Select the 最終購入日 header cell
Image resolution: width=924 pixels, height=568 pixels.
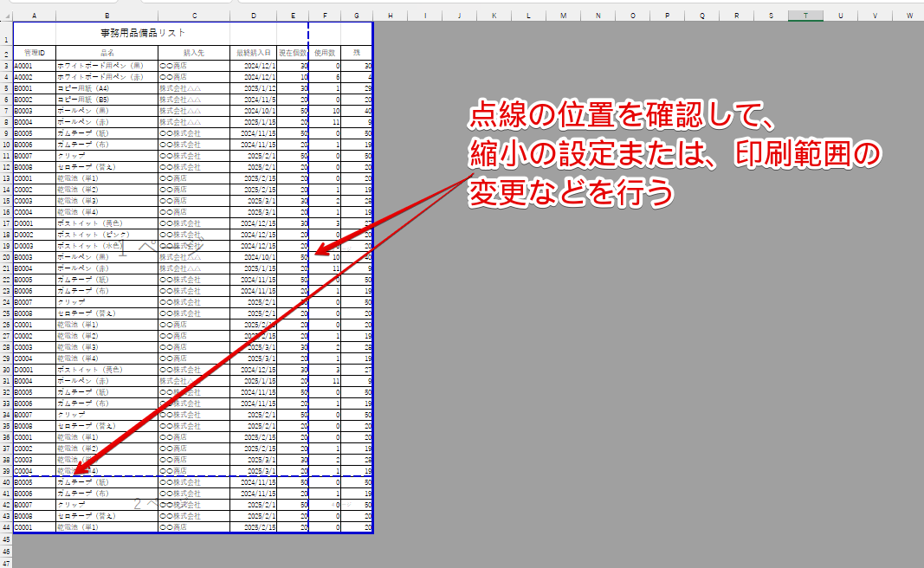[254, 50]
